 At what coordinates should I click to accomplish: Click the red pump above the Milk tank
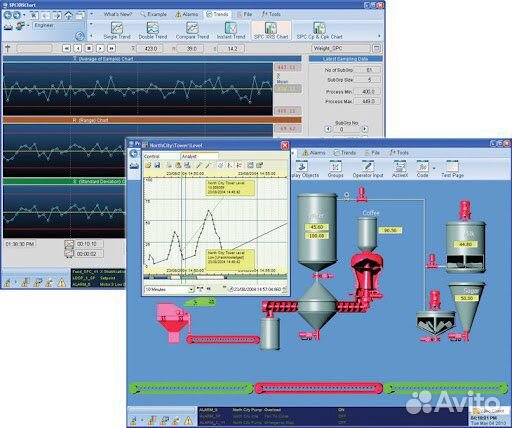(x=465, y=210)
